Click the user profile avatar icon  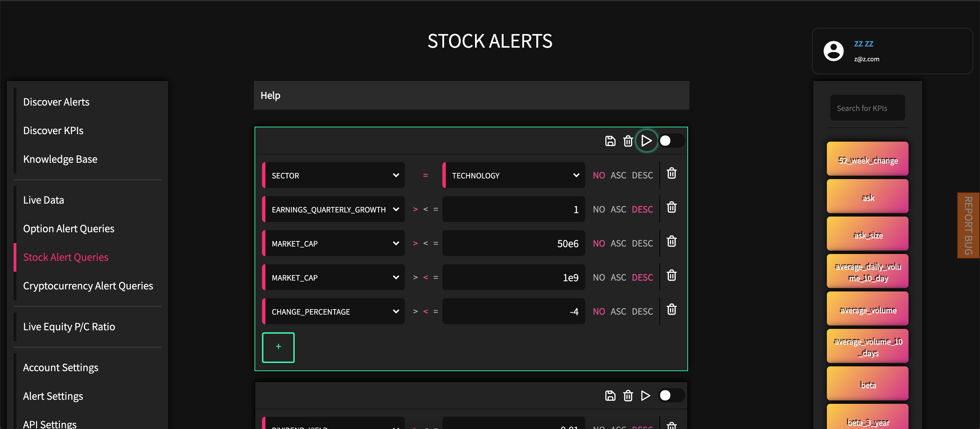[x=834, y=51]
